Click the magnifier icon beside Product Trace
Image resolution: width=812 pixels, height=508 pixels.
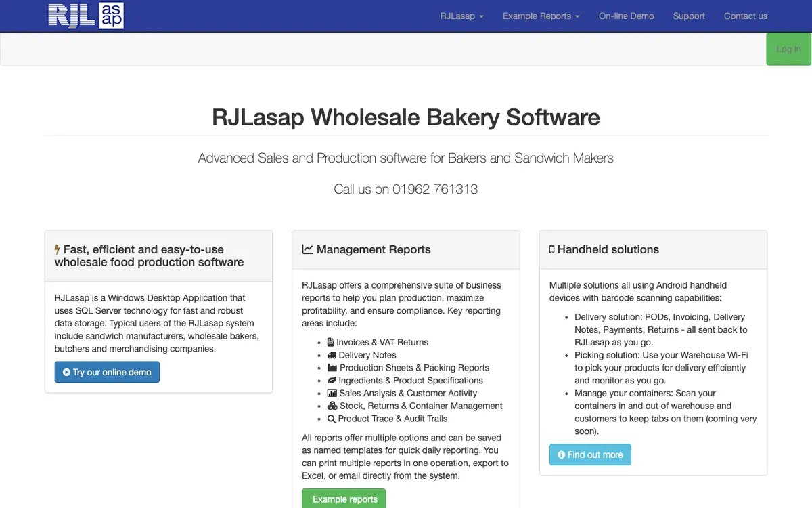(331, 419)
